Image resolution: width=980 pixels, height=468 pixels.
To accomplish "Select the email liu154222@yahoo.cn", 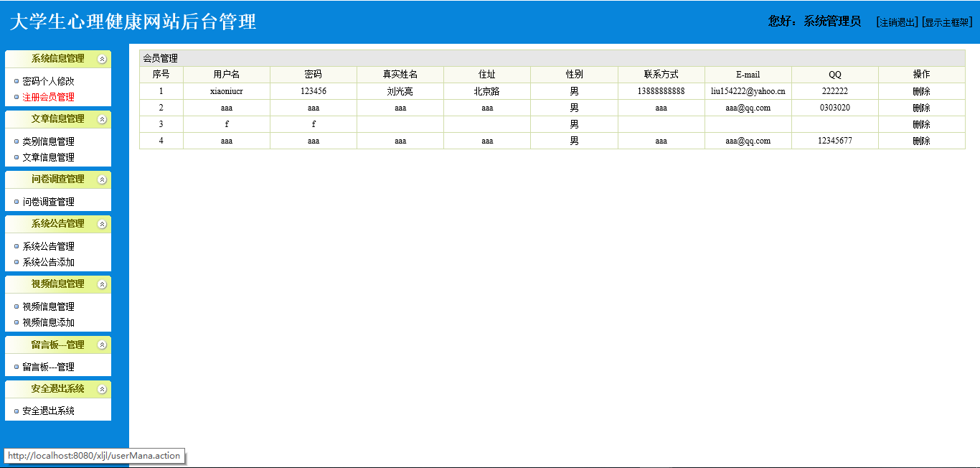I will [x=748, y=91].
